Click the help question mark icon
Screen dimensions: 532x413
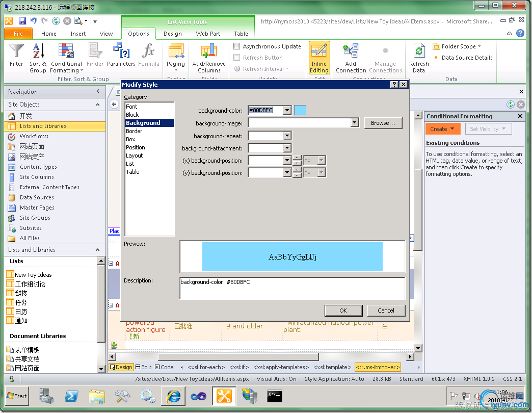[520, 33]
